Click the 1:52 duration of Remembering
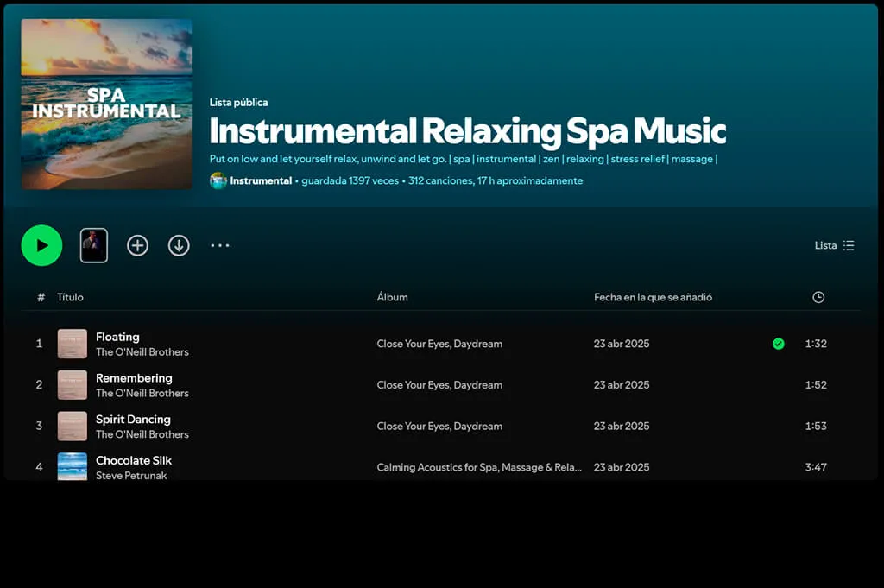Image resolution: width=884 pixels, height=588 pixels. pyautogui.click(x=816, y=384)
